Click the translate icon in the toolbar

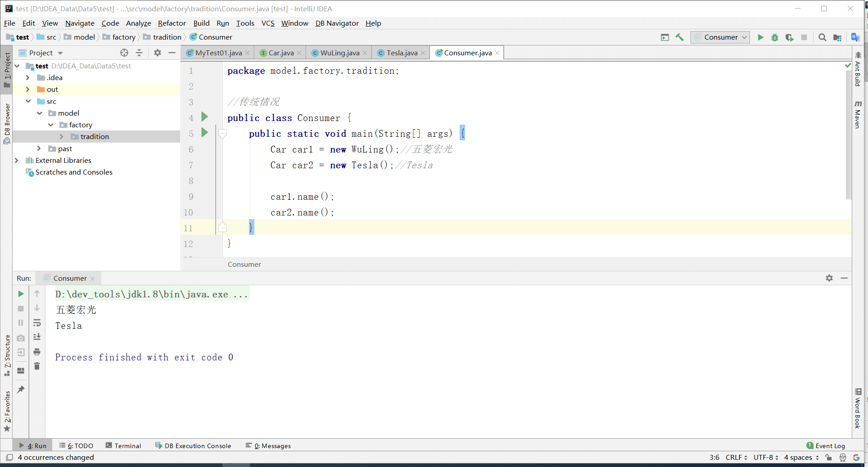pyautogui.click(x=855, y=37)
